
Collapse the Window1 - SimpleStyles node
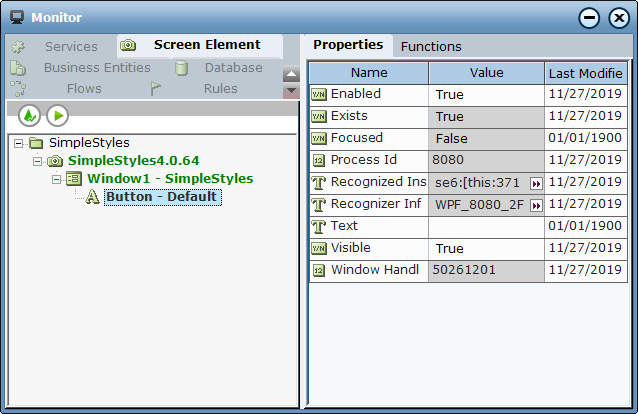pos(56,180)
